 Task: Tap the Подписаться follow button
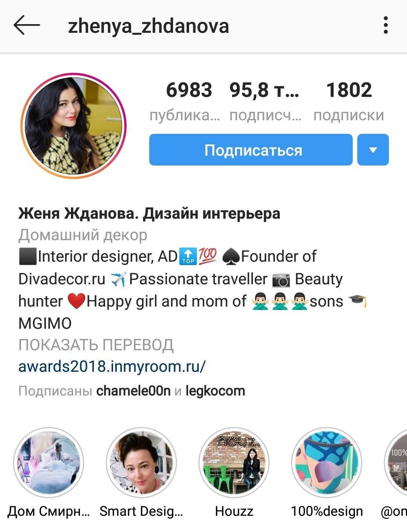click(251, 150)
